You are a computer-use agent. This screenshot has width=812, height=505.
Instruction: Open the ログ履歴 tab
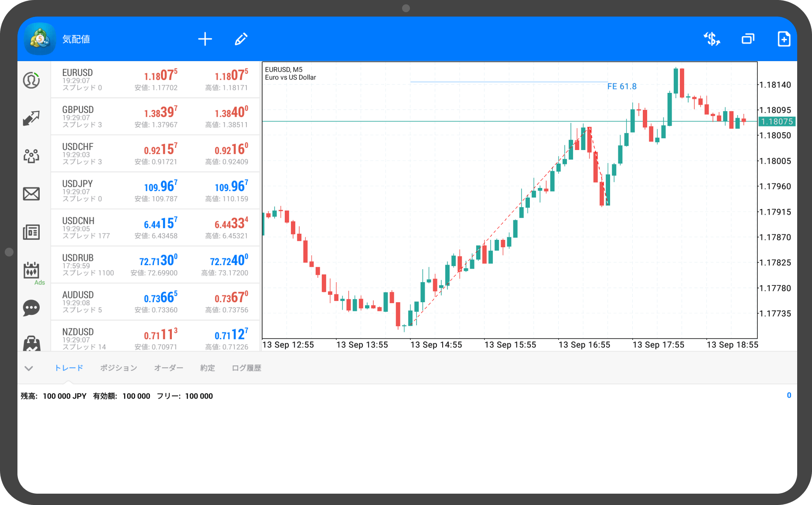(246, 368)
